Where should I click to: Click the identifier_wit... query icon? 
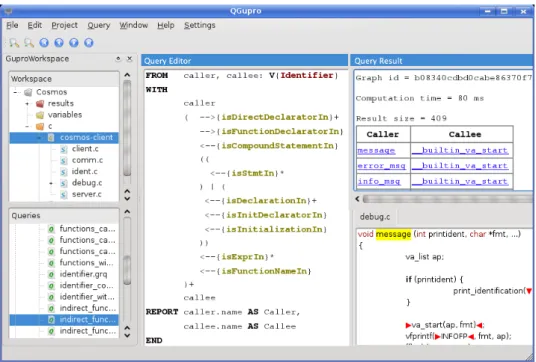coord(51,297)
